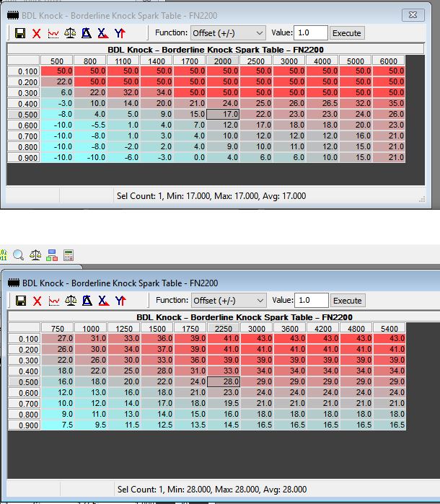The image size is (440, 504).
Task: Click the scales icon in the toolbar between windows
Action: click(35, 255)
